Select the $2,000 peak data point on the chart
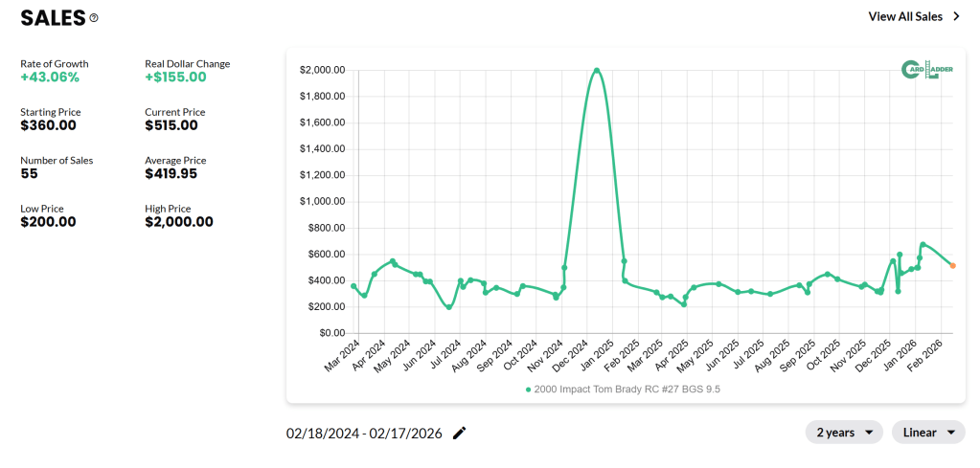Screen dimensions: 980x468 point(597,70)
